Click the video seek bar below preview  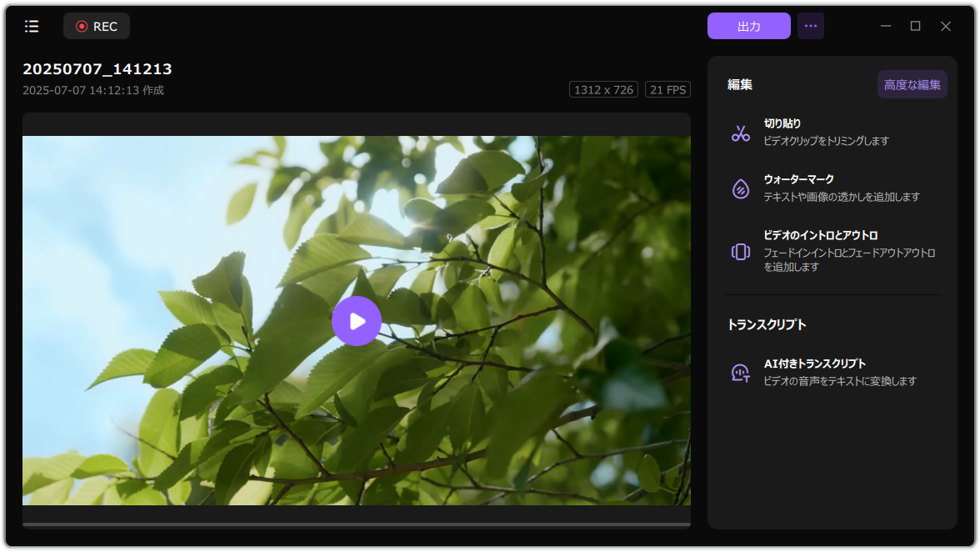point(357,524)
